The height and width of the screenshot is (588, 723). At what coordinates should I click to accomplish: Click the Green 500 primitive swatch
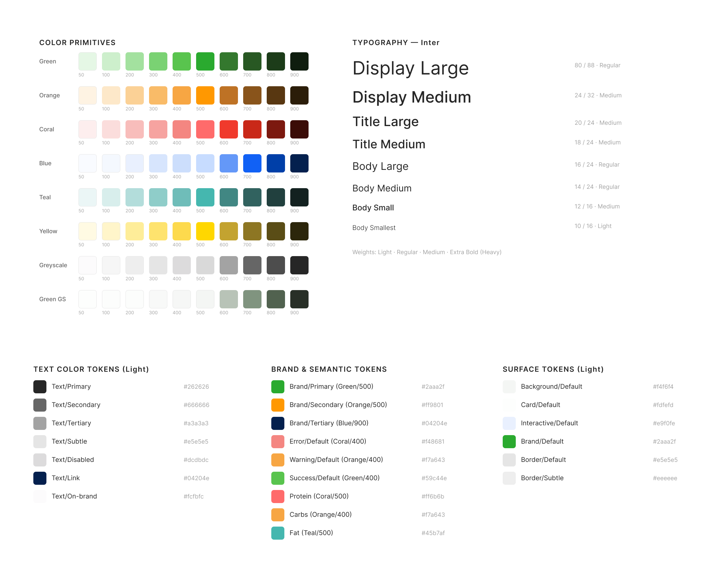click(205, 61)
